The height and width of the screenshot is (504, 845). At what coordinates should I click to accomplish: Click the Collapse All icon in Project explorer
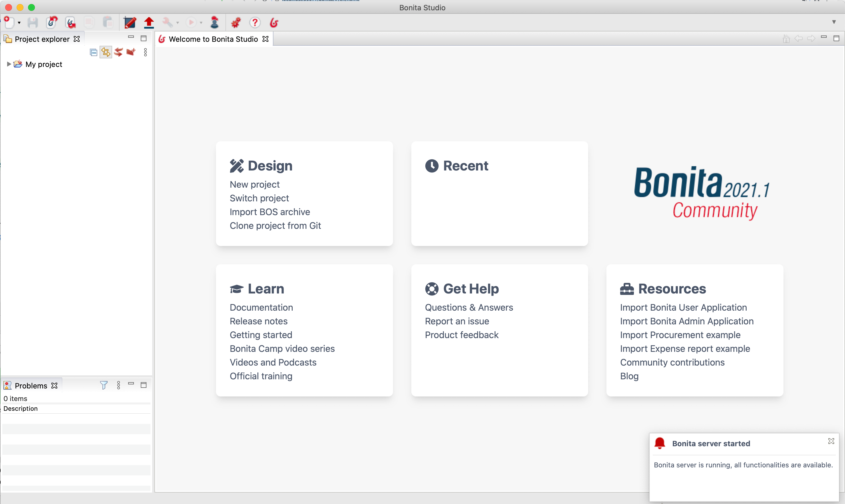94,52
